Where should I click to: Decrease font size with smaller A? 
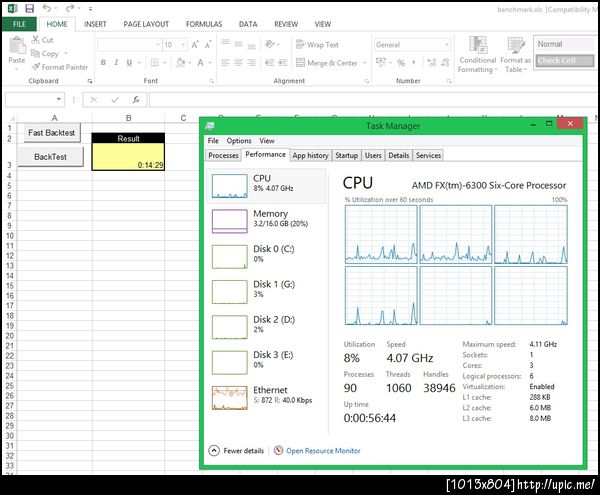pos(208,45)
